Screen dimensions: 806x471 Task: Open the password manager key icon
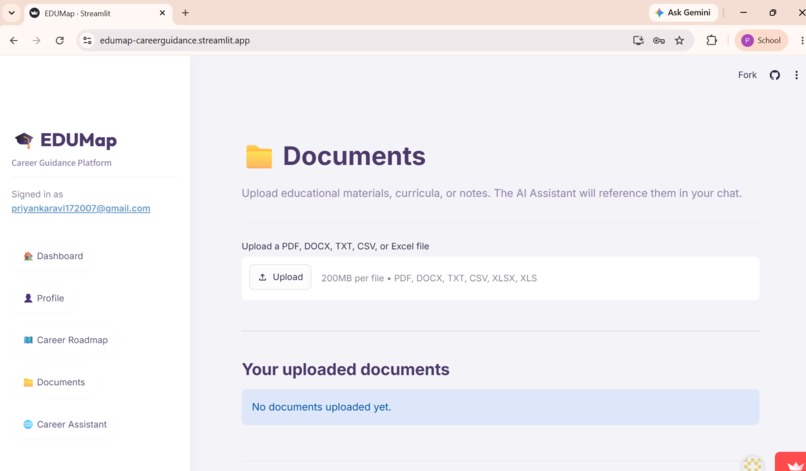(658, 40)
